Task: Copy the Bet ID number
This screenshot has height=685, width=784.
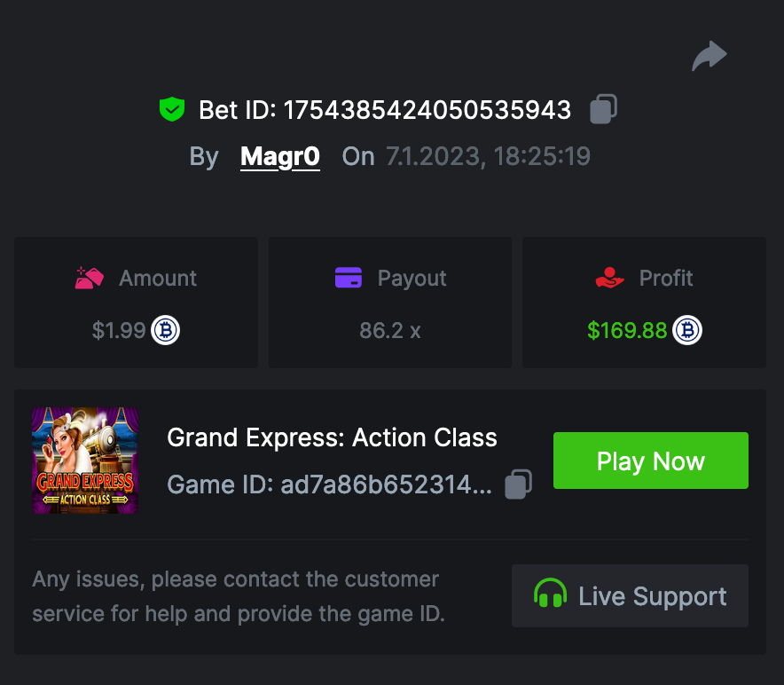Action: click(603, 109)
